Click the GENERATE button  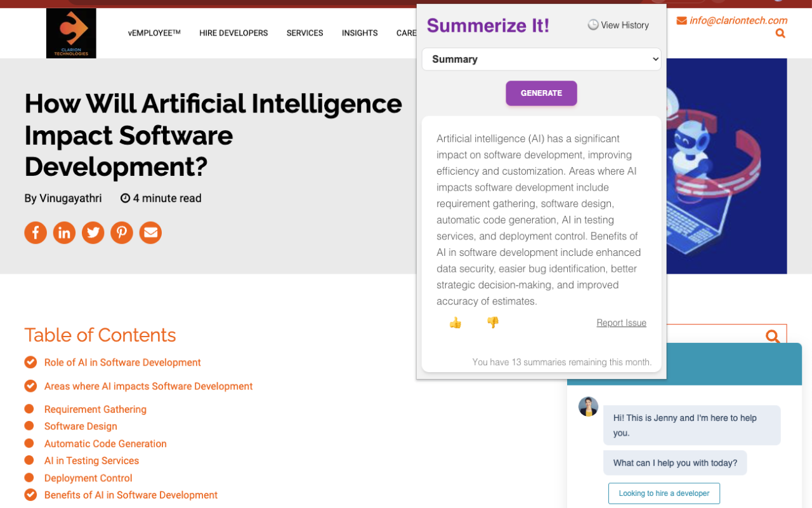pyautogui.click(x=541, y=93)
